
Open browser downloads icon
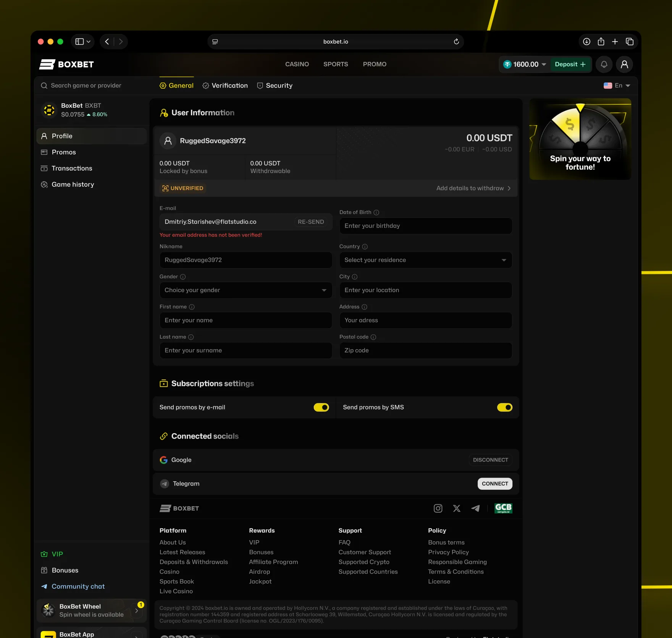(x=586, y=42)
